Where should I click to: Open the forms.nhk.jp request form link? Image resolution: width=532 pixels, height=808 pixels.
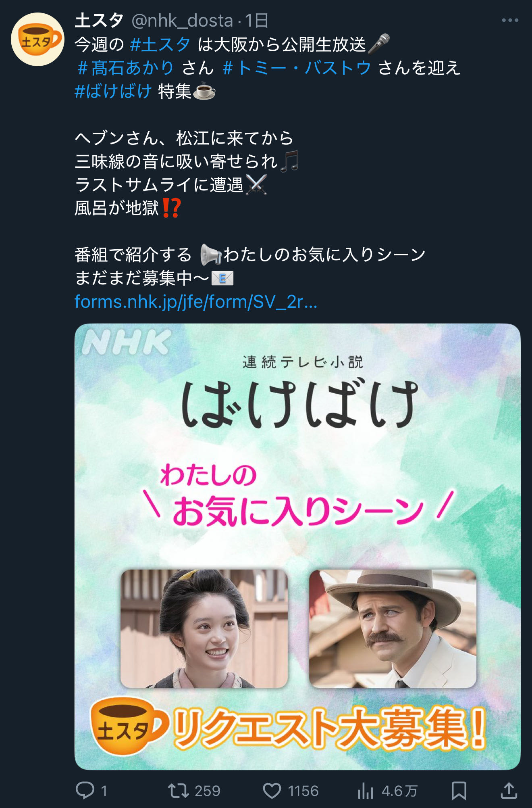point(196,302)
